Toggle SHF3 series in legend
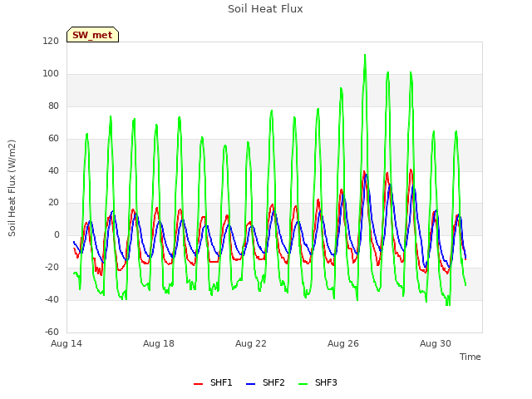The height and width of the screenshot is (399, 532). pos(318,382)
